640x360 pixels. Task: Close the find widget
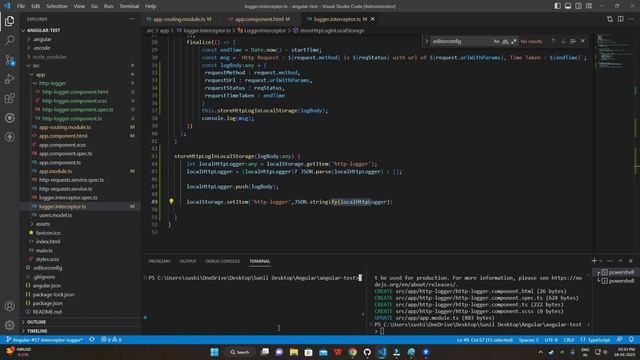583,41
